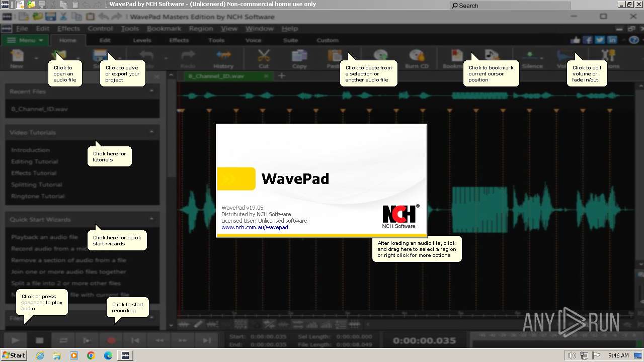
Task: Click the Twitter share icon
Action: click(600, 40)
